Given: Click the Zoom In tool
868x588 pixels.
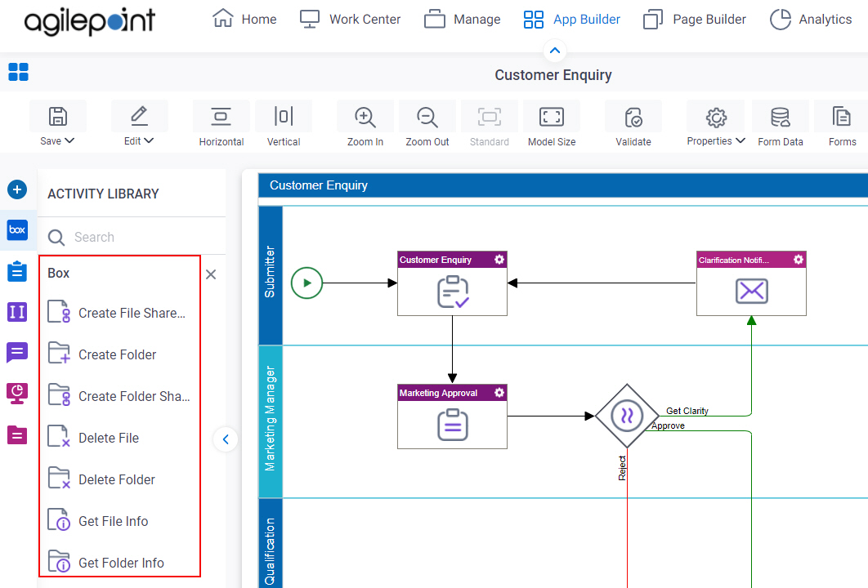Looking at the screenshot, I should (365, 125).
